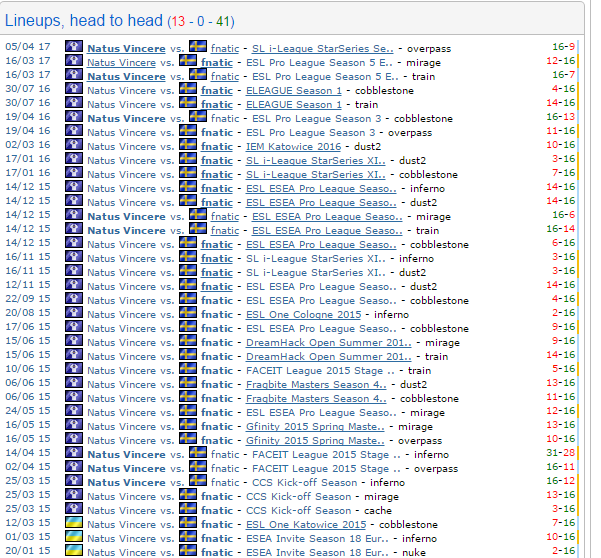Open Fragbite Masters Season 4.. link in dust2 row
The height and width of the screenshot is (558, 601).
tap(316, 384)
